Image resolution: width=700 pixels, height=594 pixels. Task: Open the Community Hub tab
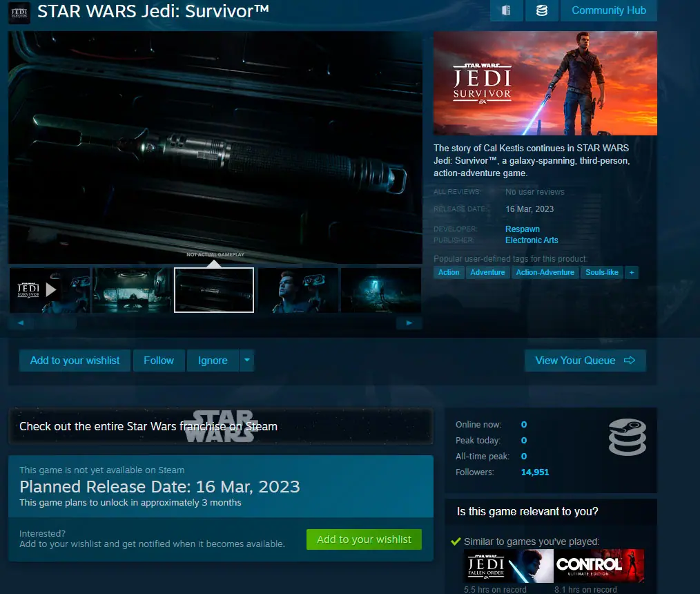[608, 10]
